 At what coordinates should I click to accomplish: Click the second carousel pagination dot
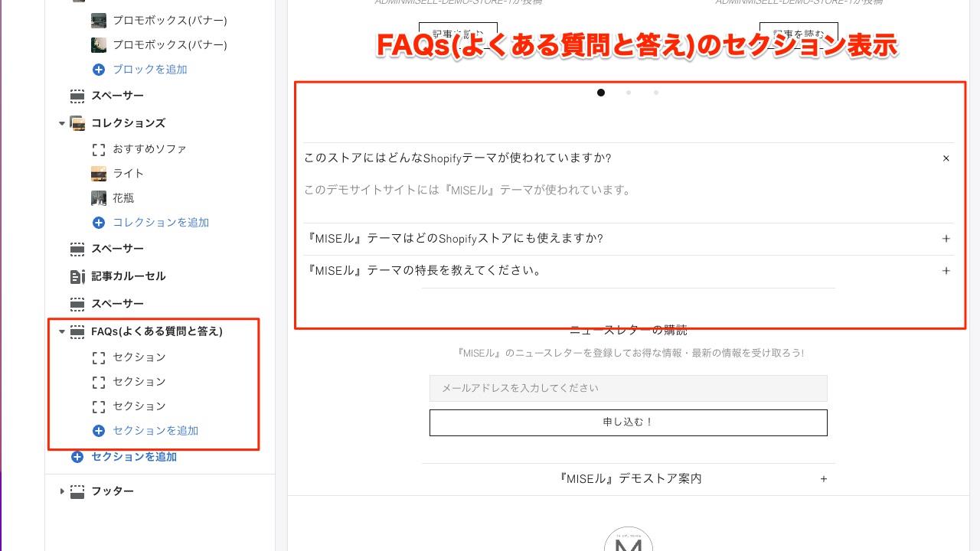click(629, 93)
